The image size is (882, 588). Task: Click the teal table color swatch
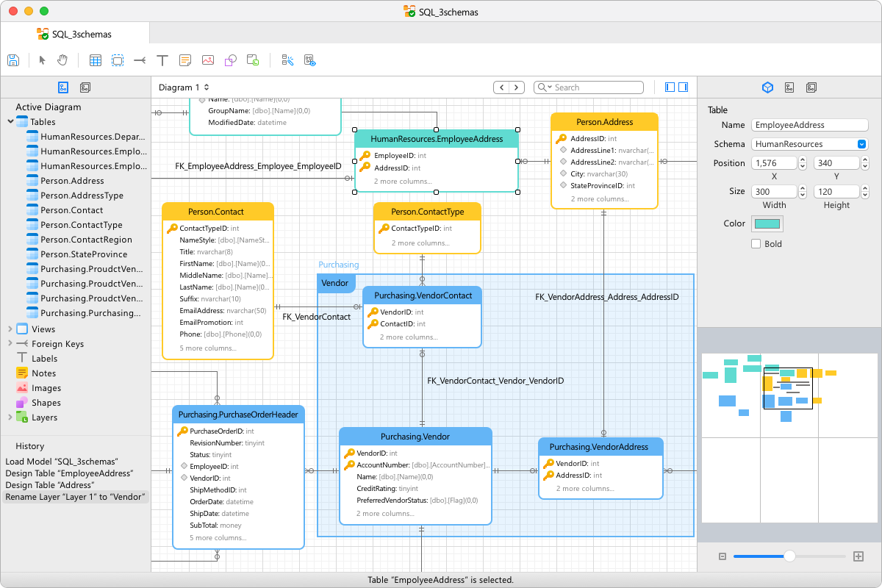767,223
